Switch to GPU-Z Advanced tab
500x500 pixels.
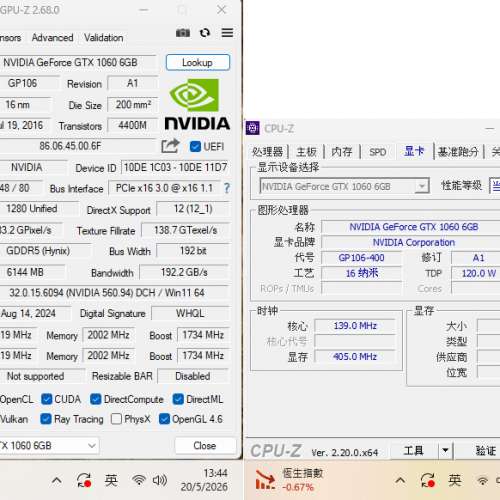(x=53, y=38)
